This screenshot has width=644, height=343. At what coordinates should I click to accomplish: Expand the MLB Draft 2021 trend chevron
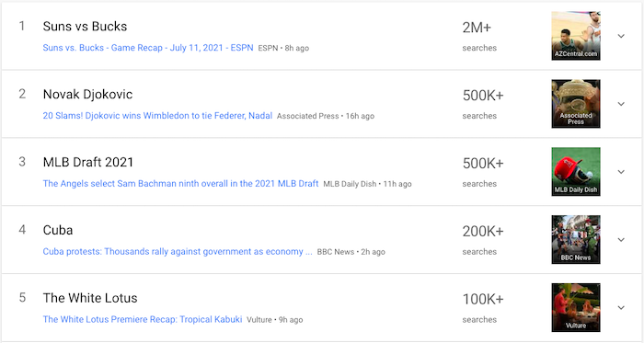click(621, 172)
